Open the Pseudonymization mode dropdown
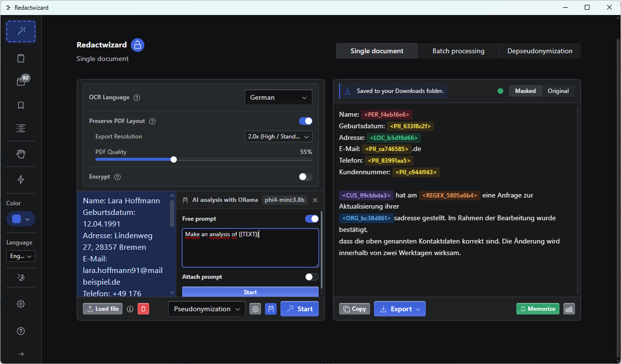The width and height of the screenshot is (621, 364). coord(207,309)
